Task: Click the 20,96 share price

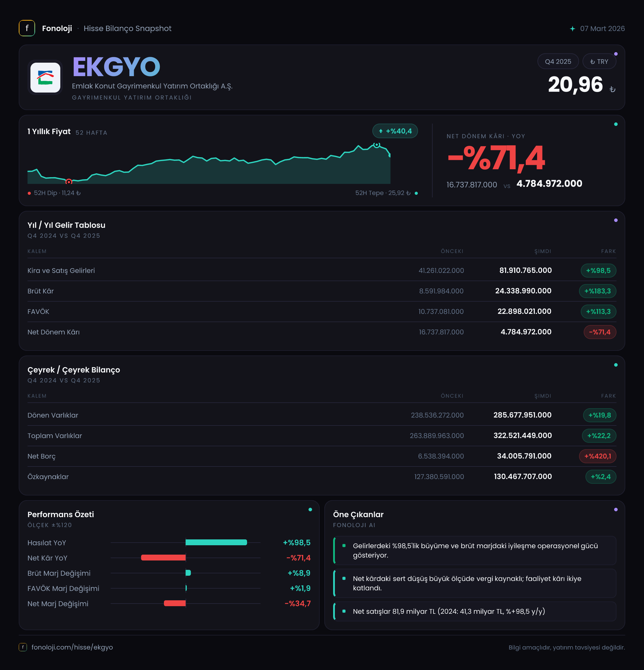Action: point(575,84)
